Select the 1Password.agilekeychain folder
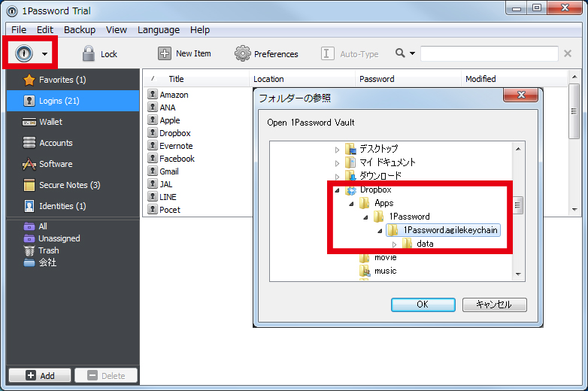Screen dimensions: 588x391 click(443, 230)
